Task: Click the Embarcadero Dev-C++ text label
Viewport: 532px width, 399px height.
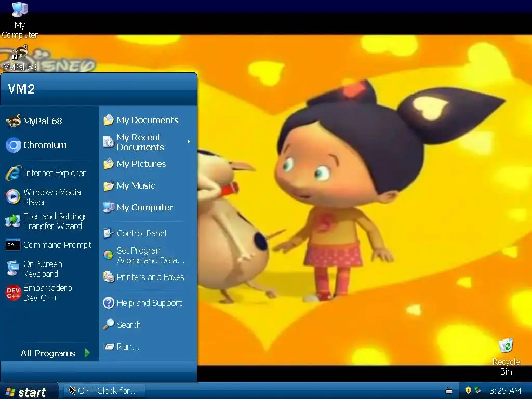Action: 47,293
